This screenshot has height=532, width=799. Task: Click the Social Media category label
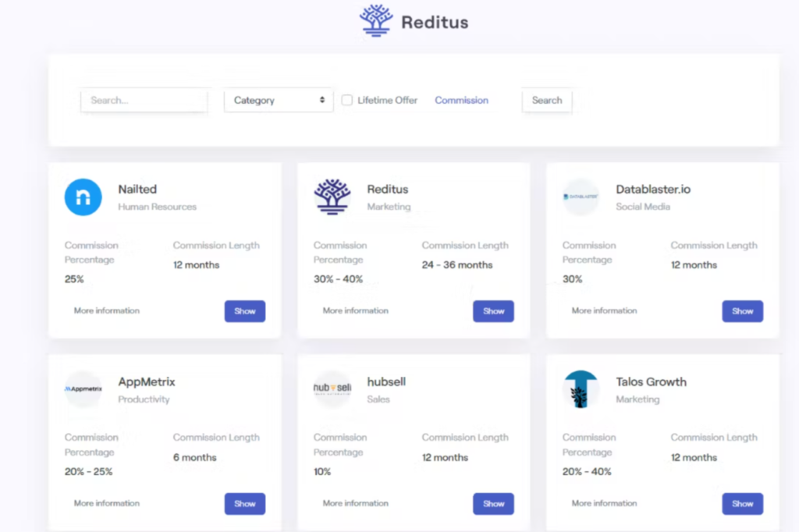[643, 207]
